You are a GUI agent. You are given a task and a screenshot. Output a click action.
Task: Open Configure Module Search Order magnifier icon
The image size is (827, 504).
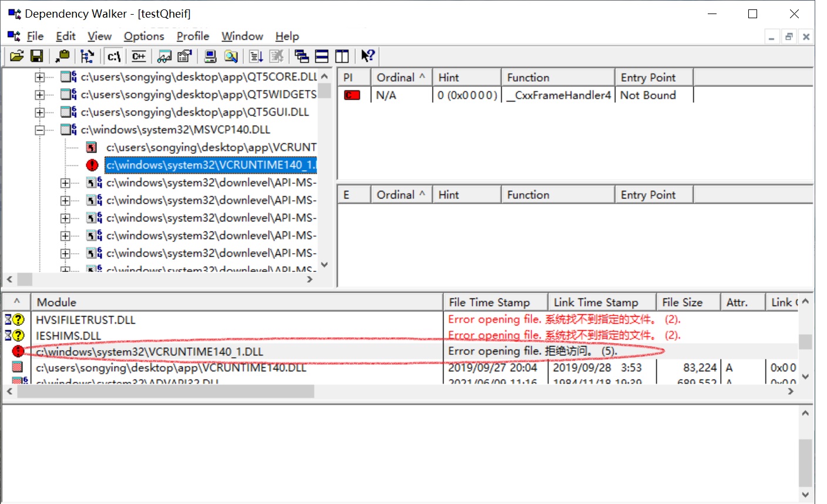231,56
